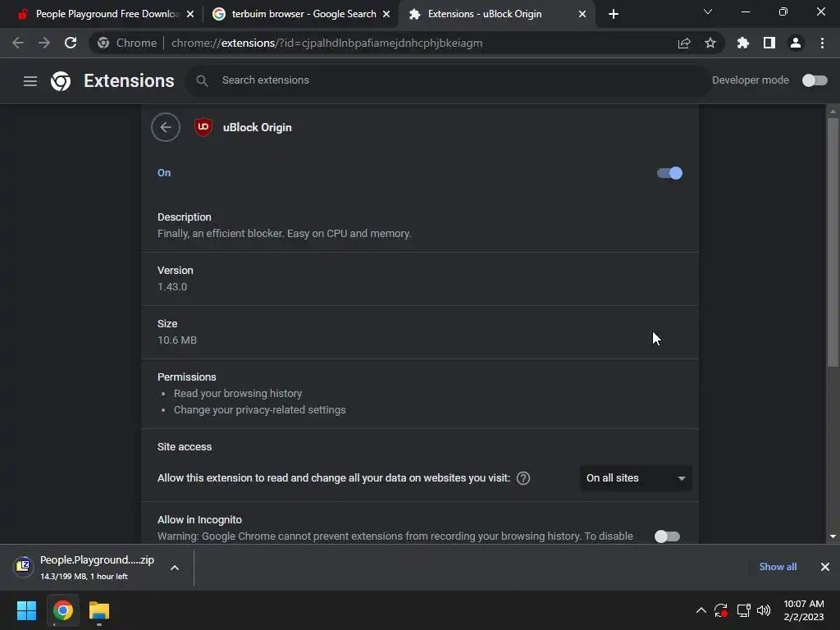Click the sync tray icon

tap(721, 610)
